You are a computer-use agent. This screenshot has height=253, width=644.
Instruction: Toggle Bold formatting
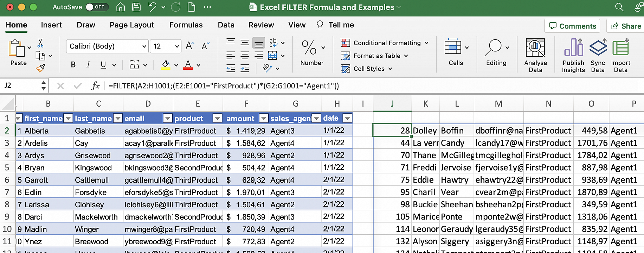tap(73, 65)
